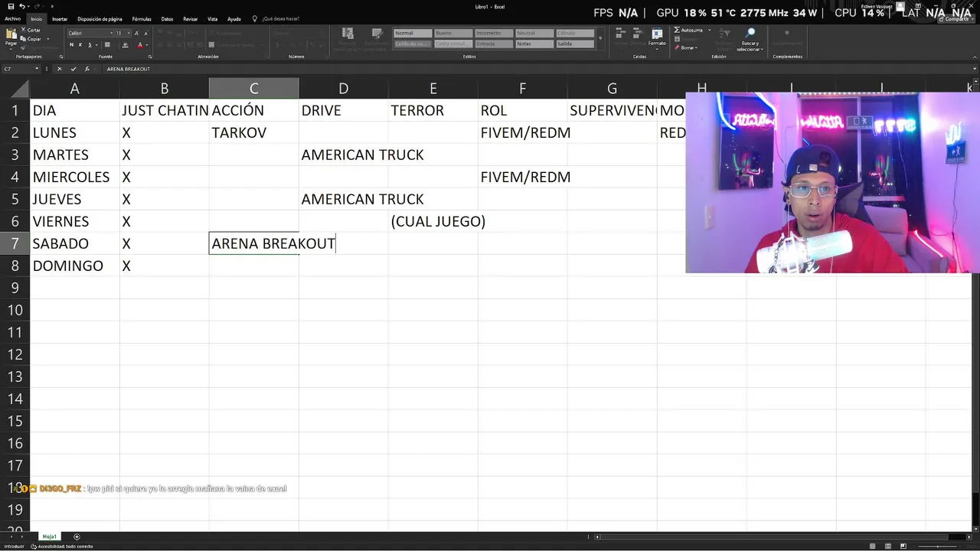This screenshot has height=551, width=980.
Task: Switch to the Datos ribbon tab
Action: click(167, 19)
